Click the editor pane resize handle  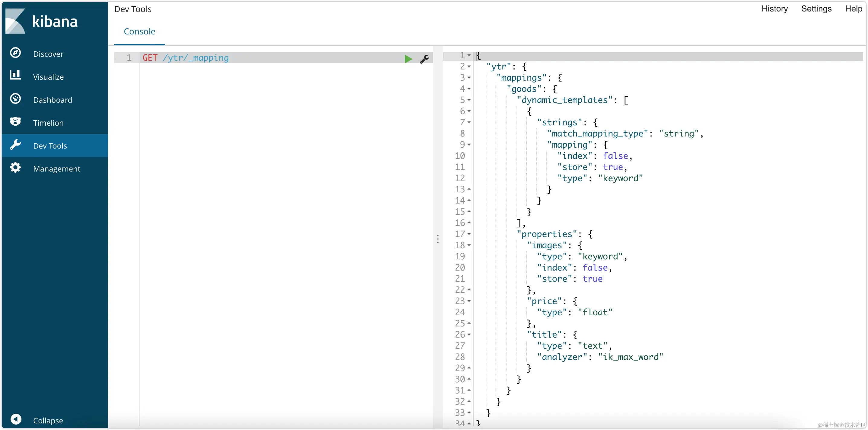438,239
